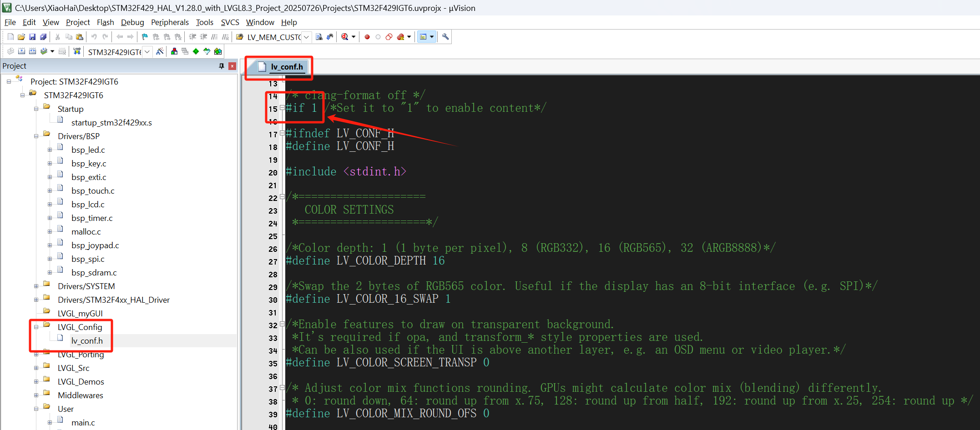
Task: Collapse the Drivers/BSP folder
Action: tap(36, 136)
